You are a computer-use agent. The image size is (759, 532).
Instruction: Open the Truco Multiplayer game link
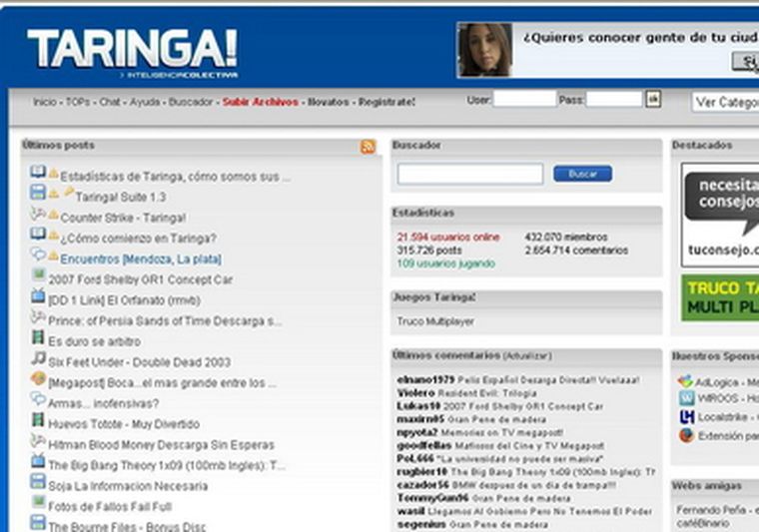pyautogui.click(x=435, y=321)
